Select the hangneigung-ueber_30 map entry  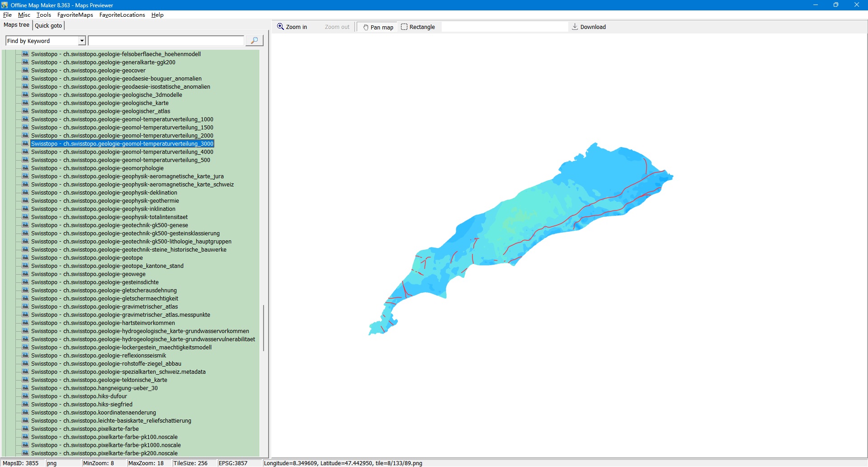tap(94, 388)
